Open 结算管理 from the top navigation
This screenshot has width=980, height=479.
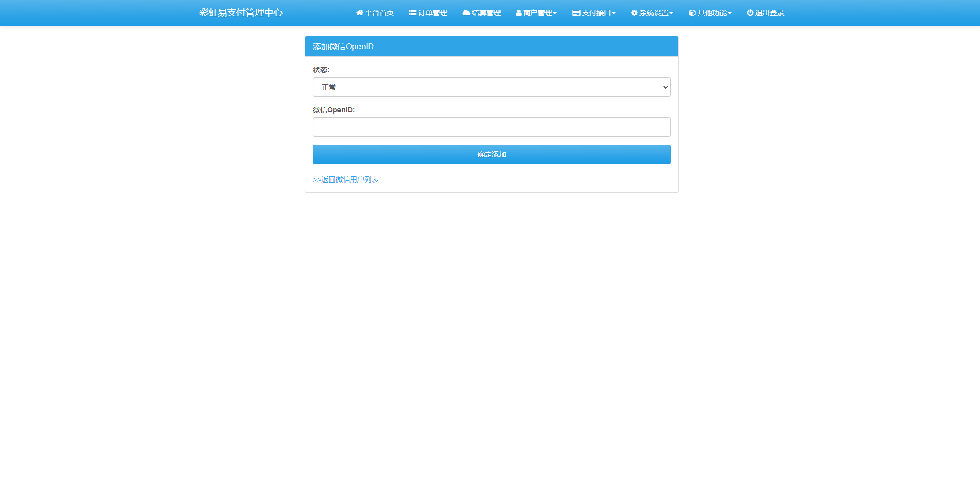(482, 13)
